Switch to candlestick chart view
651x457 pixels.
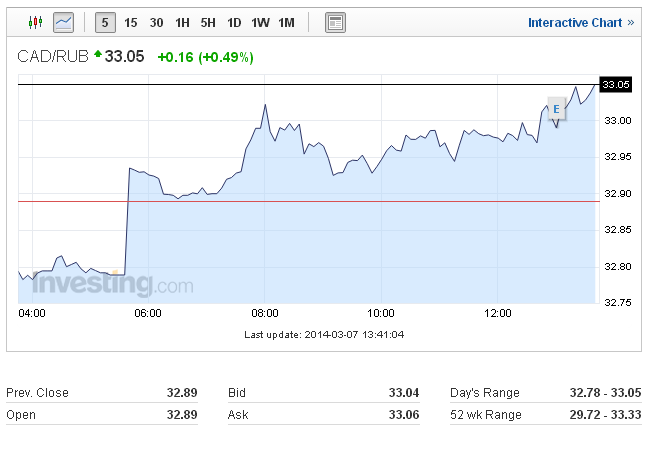click(x=37, y=22)
